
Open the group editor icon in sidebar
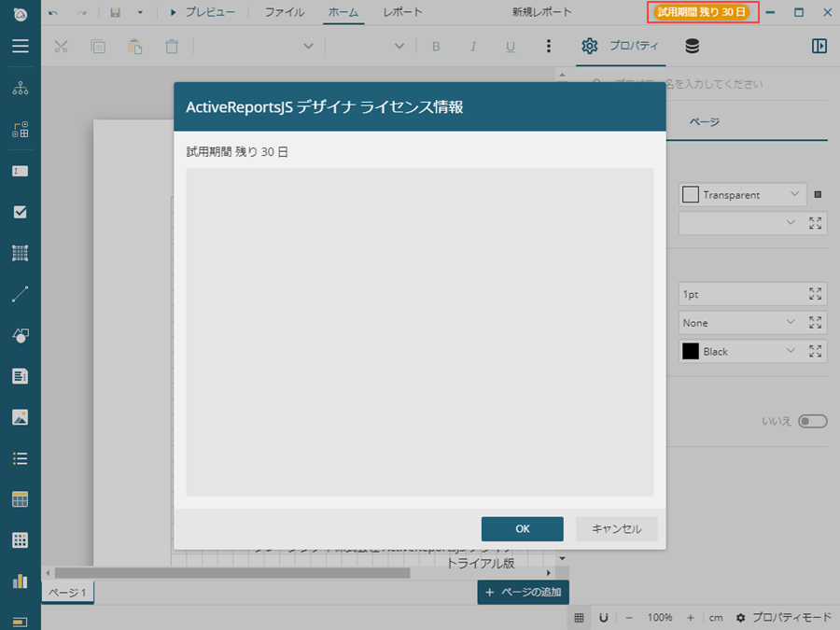(x=21, y=129)
